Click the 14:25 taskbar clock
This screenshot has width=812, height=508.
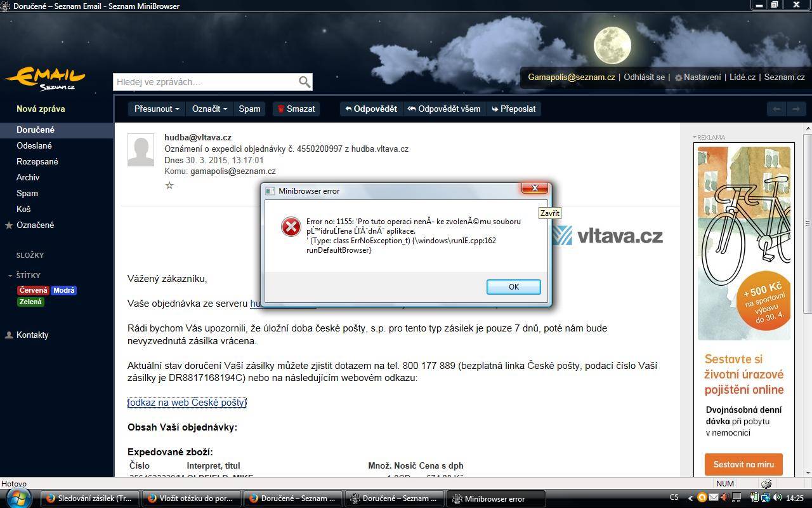[795, 498]
